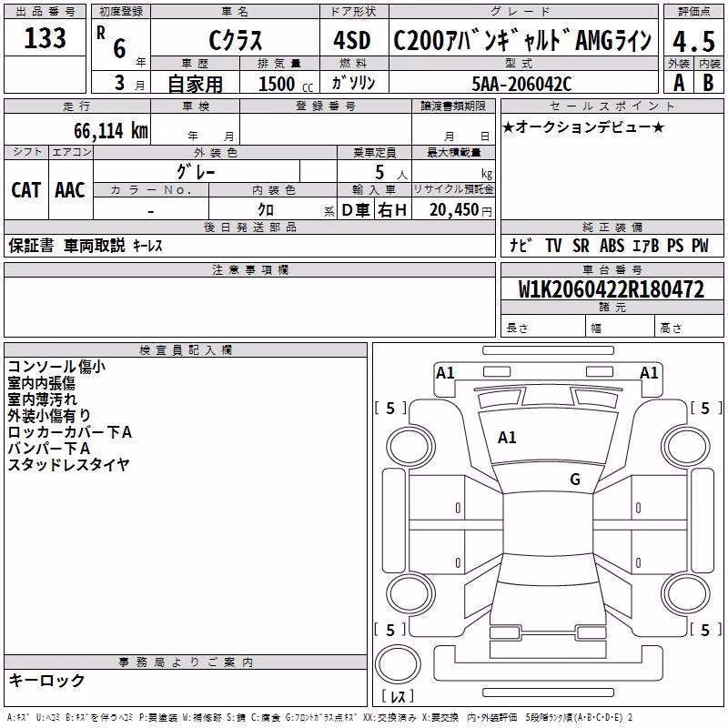This screenshot has height=728, width=728.
Task: Click lot number 133
Action: 45,37
